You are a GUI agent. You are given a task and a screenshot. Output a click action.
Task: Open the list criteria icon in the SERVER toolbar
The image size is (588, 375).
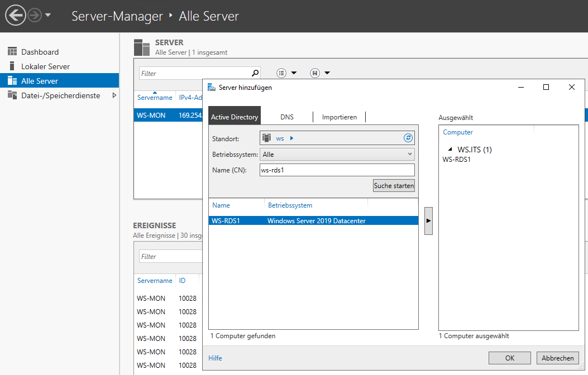[x=281, y=73]
